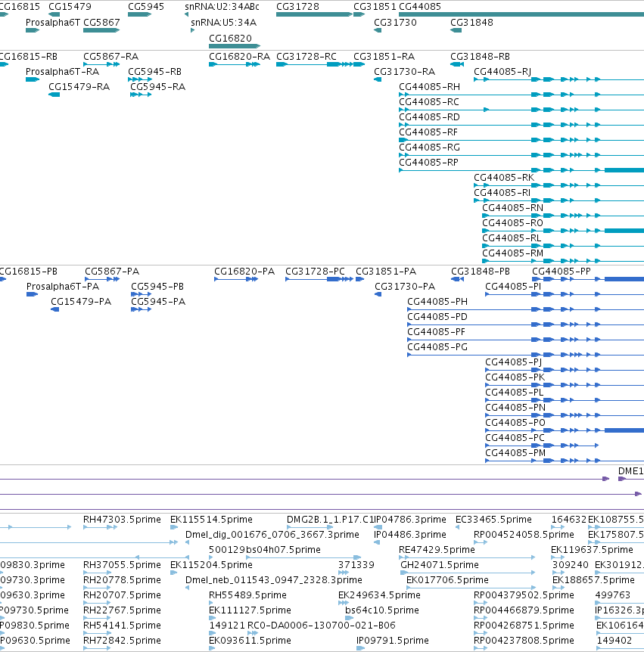Click transcript CG15479-RA label

(79, 86)
